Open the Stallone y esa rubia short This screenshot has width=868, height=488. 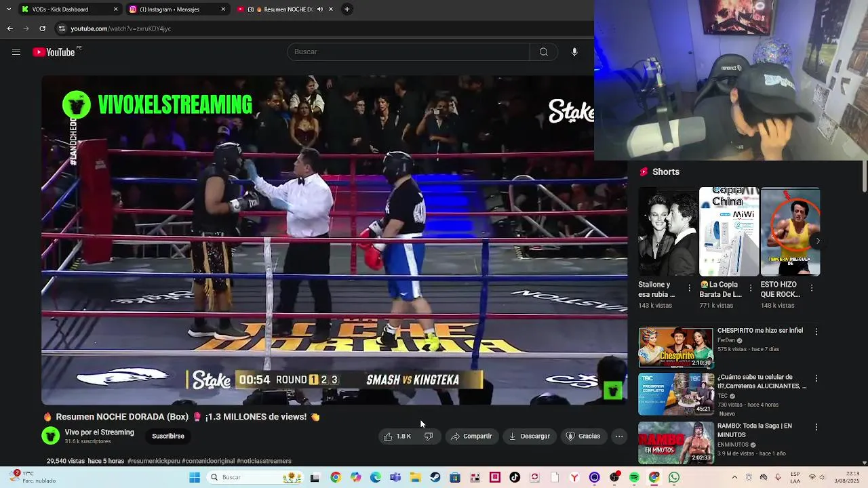pyautogui.click(x=668, y=232)
